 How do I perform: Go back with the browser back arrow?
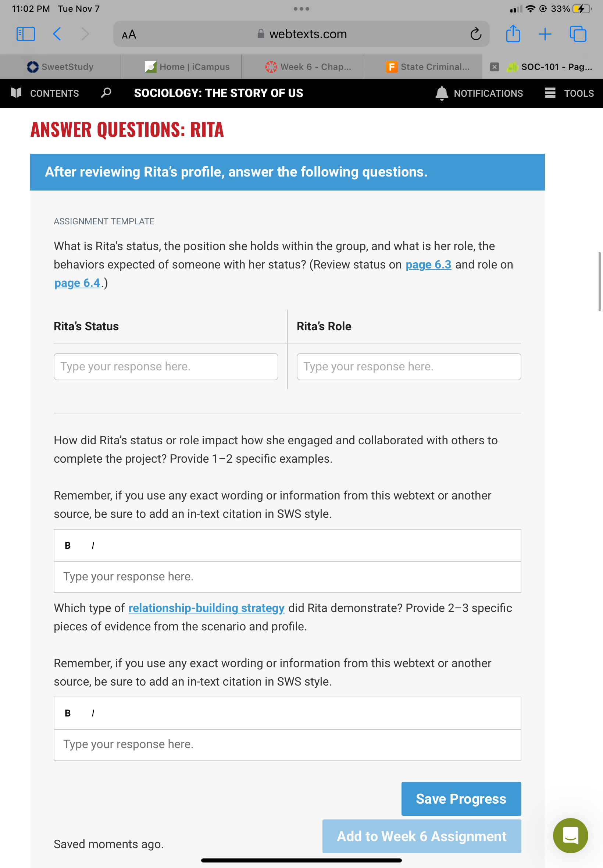pyautogui.click(x=57, y=34)
